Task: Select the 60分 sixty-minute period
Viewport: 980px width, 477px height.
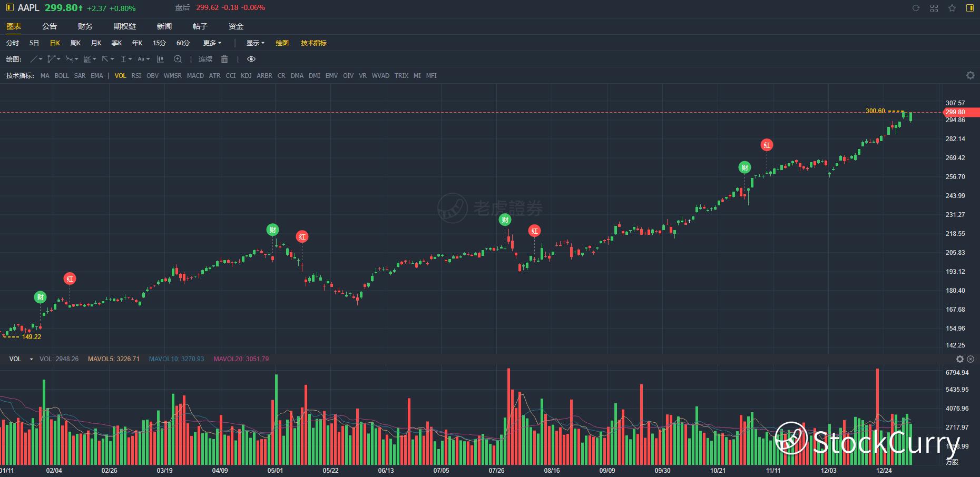Action: (x=183, y=43)
